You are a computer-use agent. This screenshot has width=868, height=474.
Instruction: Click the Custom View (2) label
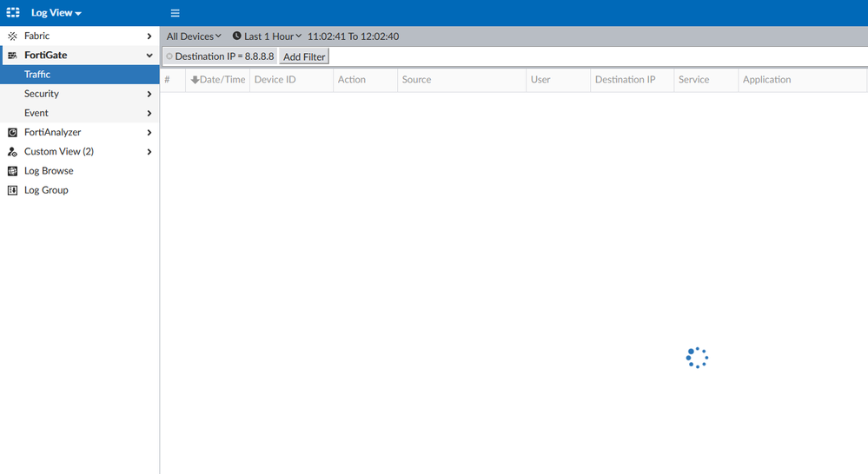coord(59,152)
